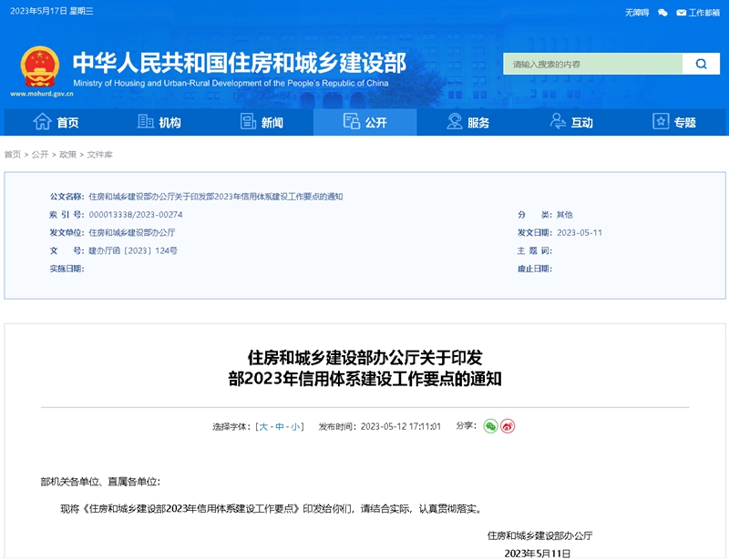The height and width of the screenshot is (560, 729).
Task: Select document number 建办厅函〔2023〕124号
Action: point(133,250)
